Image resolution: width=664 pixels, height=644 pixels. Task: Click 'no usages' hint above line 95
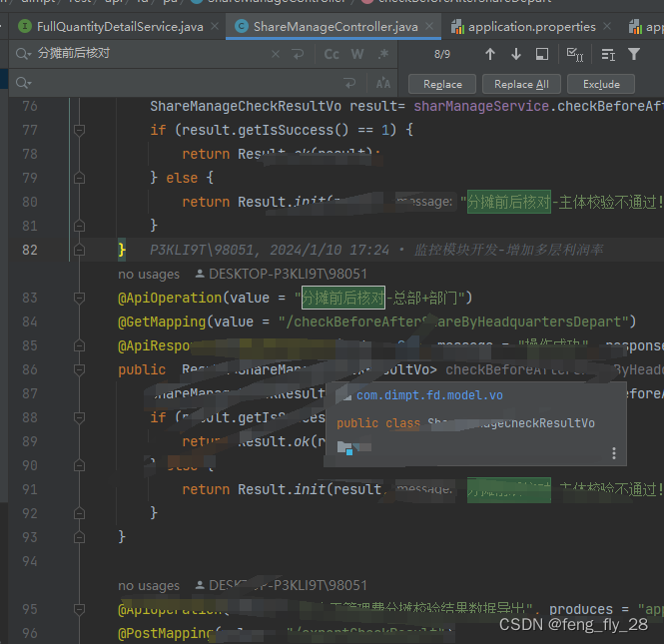click(149, 585)
